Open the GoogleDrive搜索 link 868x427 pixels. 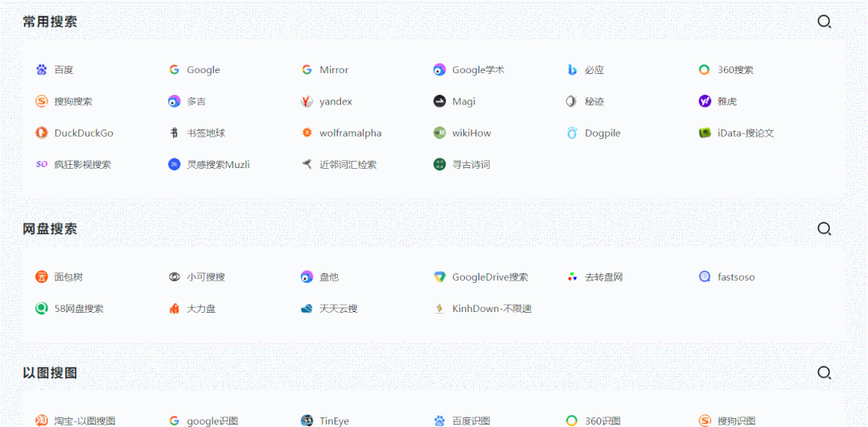[490, 277]
